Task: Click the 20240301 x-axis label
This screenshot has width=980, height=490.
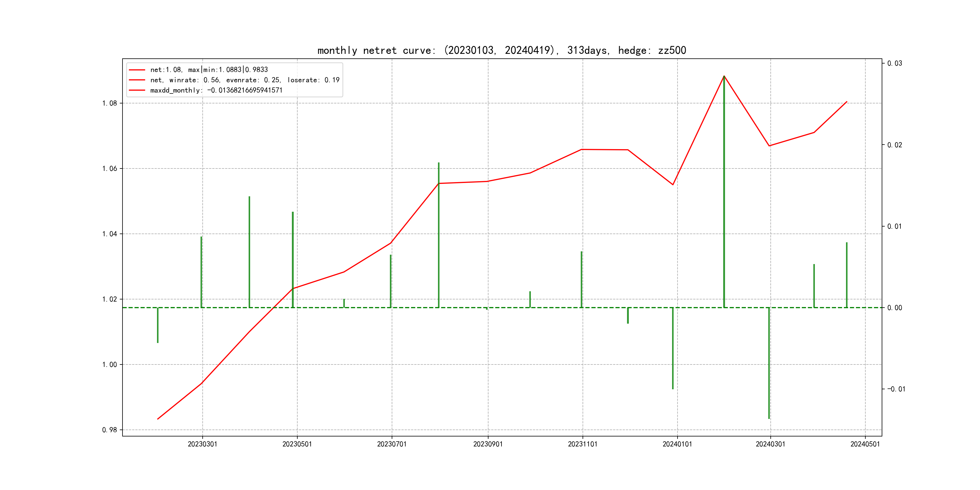Action: point(770,444)
